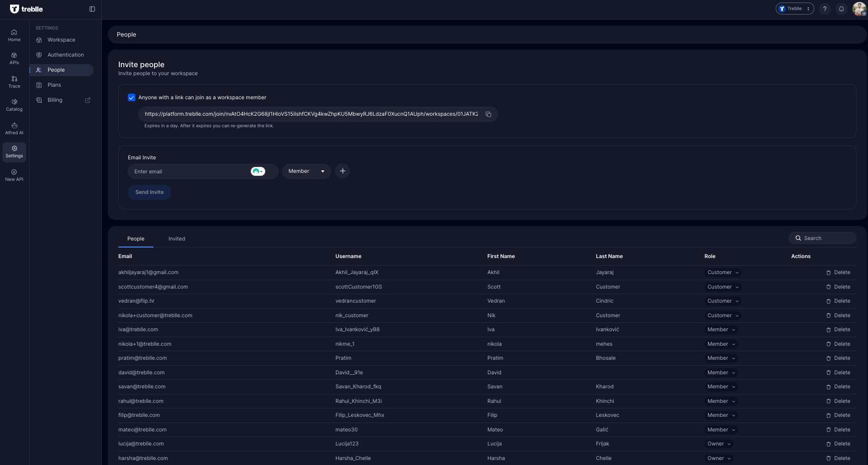The height and width of the screenshot is (465, 868).
Task: Switch to the Invited tab
Action: pyautogui.click(x=177, y=239)
